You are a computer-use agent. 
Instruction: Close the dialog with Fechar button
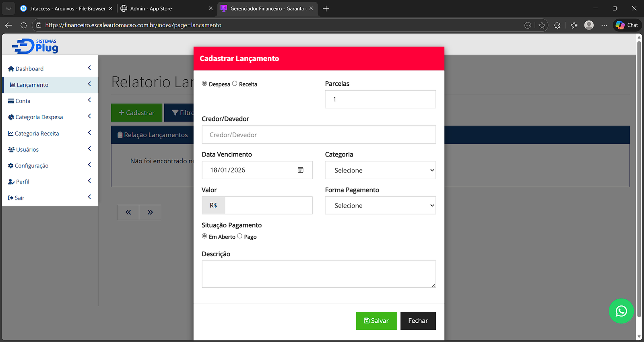click(418, 321)
